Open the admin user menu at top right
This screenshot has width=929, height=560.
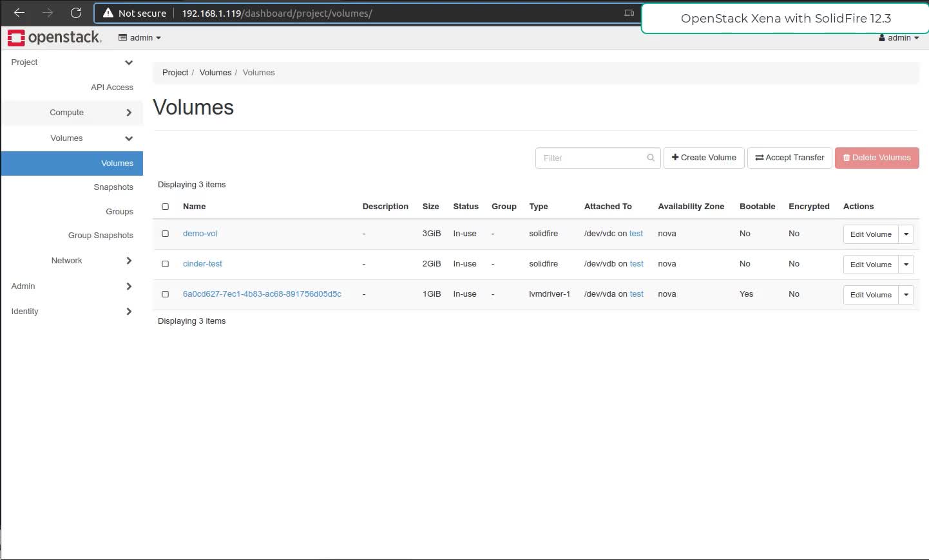899,38
